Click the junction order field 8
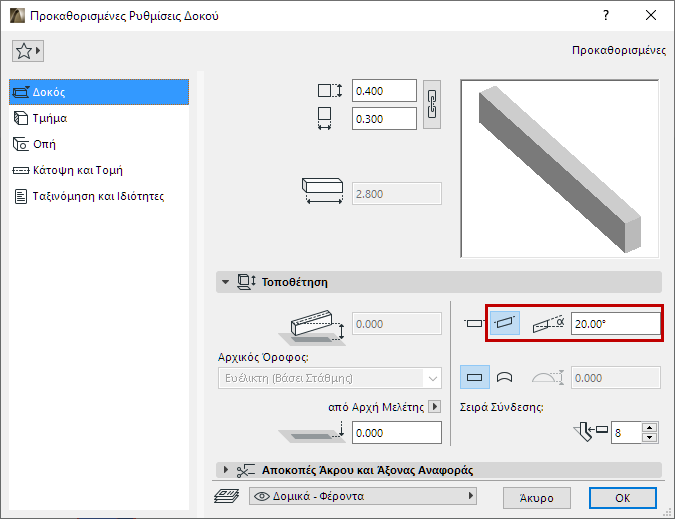This screenshot has width=675, height=519. pos(626,432)
